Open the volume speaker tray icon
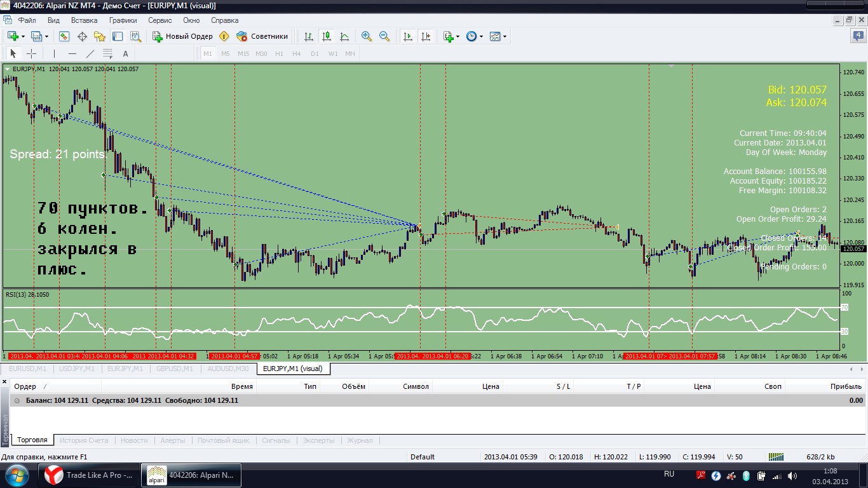Viewport: 868px width, 488px height. (792, 475)
